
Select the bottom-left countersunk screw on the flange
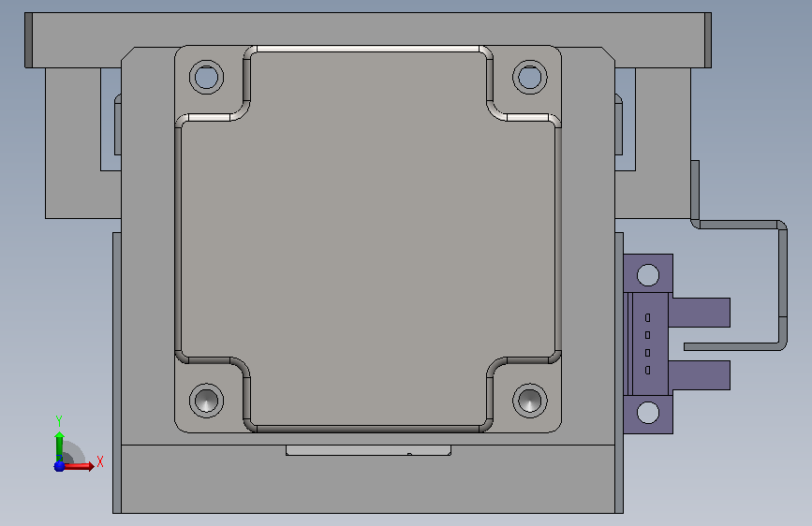[x=207, y=401]
